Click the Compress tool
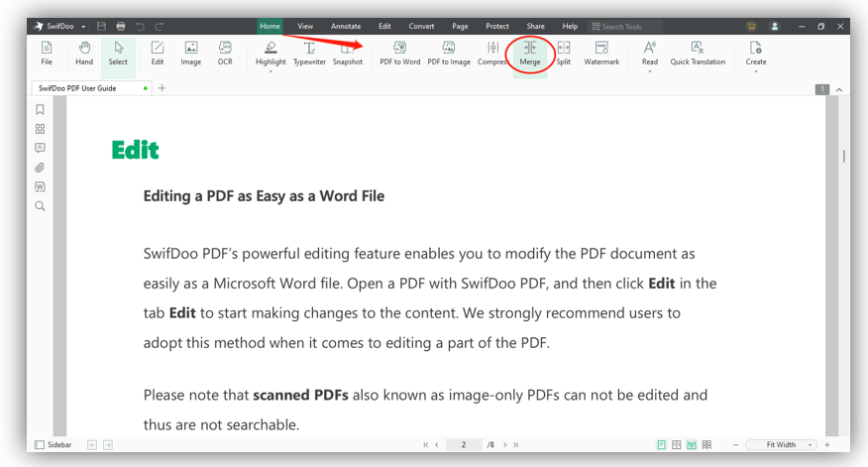Screen dimensions: 868x467 (x=492, y=54)
